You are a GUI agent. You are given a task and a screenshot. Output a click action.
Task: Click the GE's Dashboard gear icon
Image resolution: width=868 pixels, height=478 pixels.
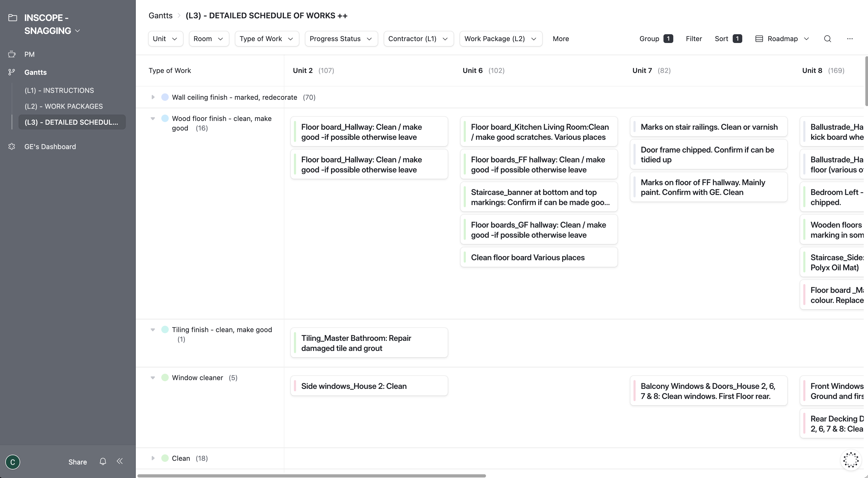12,146
